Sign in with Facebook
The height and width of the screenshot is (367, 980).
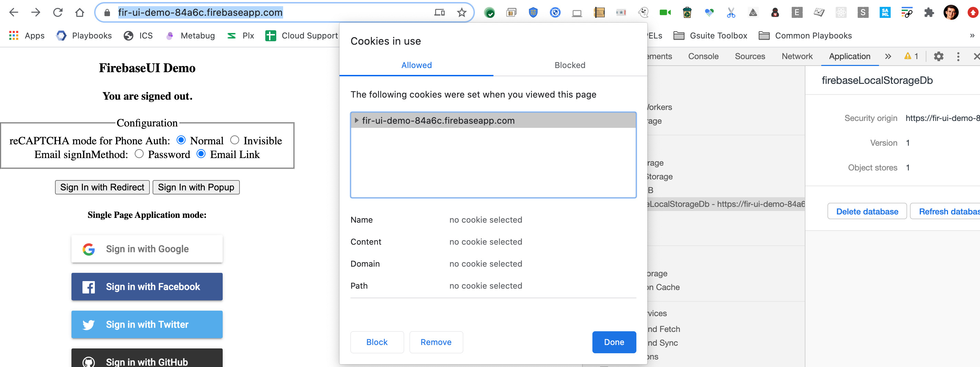pos(147,286)
